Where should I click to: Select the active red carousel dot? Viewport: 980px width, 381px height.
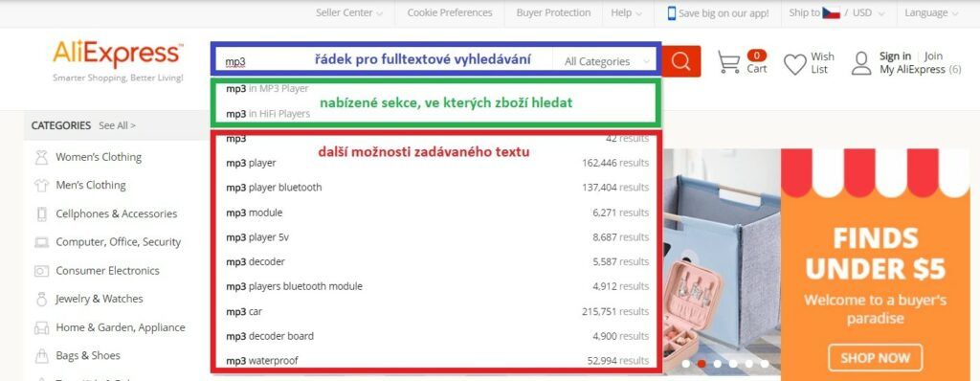702,363
